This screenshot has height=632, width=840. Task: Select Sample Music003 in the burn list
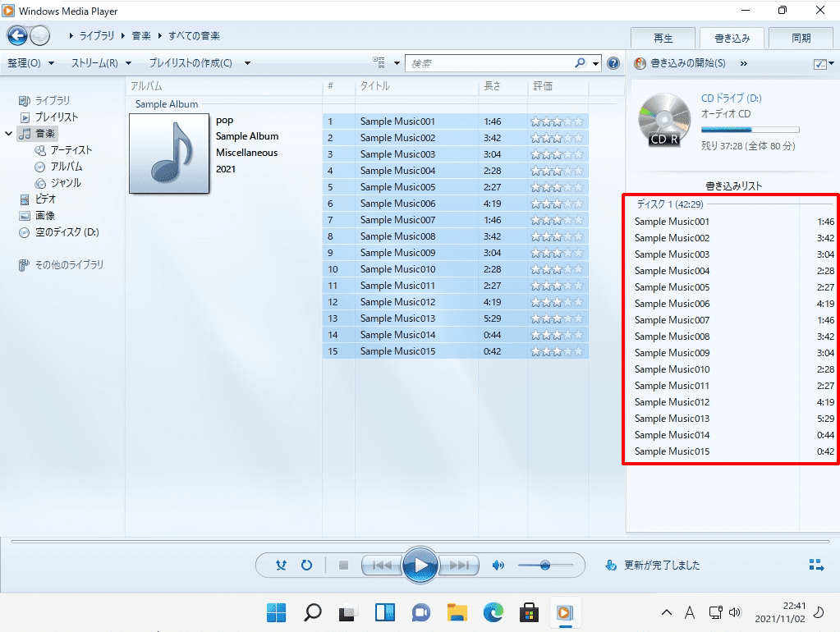(734, 254)
